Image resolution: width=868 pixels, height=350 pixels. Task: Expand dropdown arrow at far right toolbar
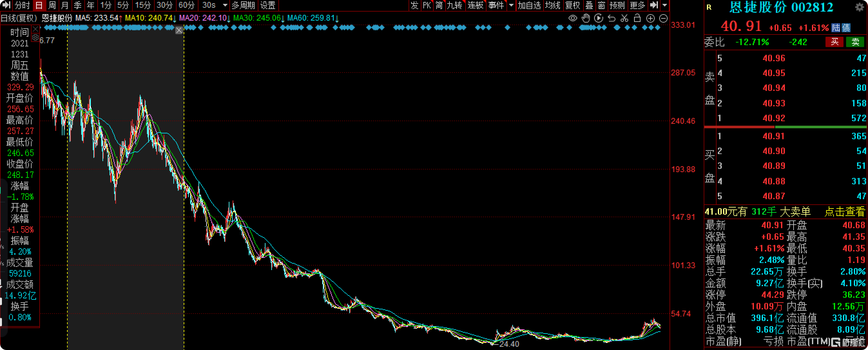[x=664, y=5]
